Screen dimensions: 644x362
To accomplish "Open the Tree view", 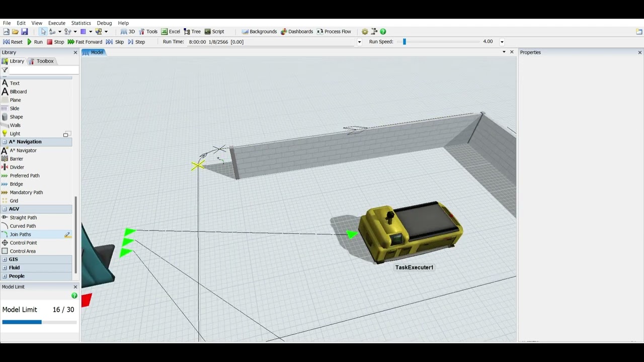I will coord(192,32).
